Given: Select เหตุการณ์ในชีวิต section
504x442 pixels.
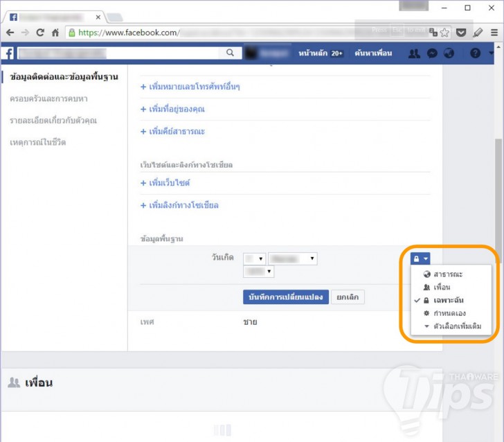Looking at the screenshot, I should tap(37, 142).
